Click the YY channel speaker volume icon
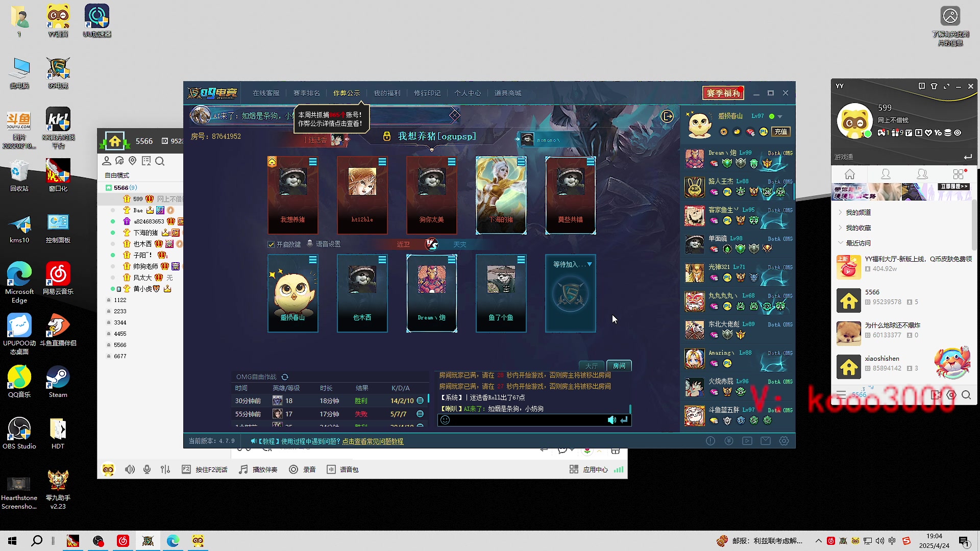 [x=130, y=469]
